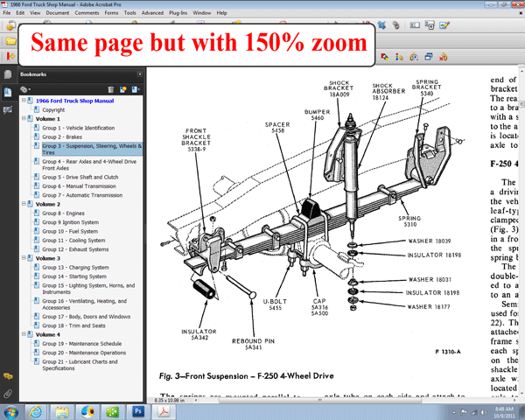Collapse the Volume 1 bookmark group

[x=24, y=118]
